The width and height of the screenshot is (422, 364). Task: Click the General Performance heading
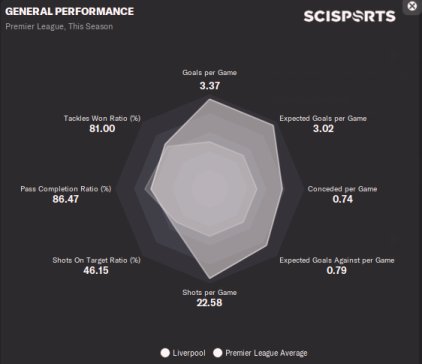[x=69, y=11]
